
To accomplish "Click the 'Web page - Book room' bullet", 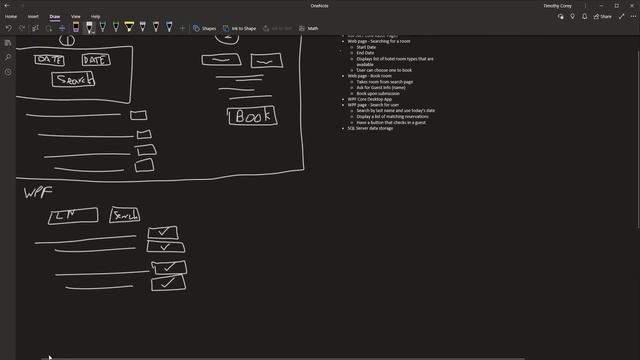I will [x=369, y=76].
